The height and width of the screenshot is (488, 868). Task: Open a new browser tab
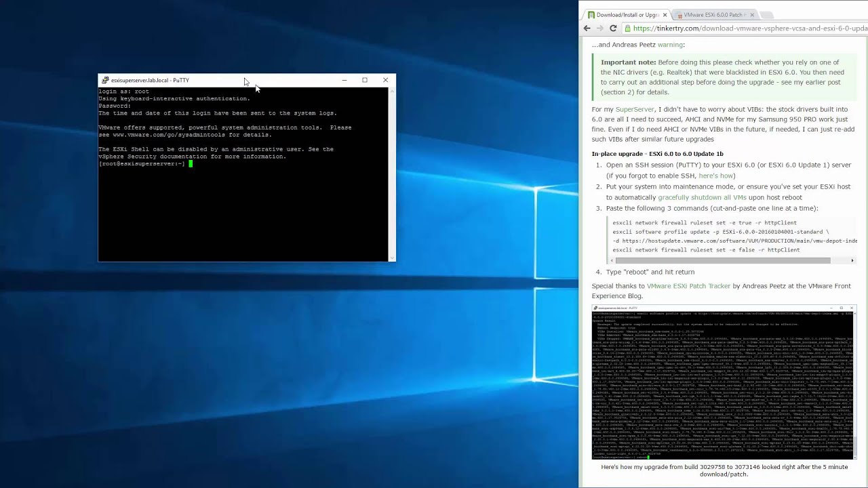(767, 15)
